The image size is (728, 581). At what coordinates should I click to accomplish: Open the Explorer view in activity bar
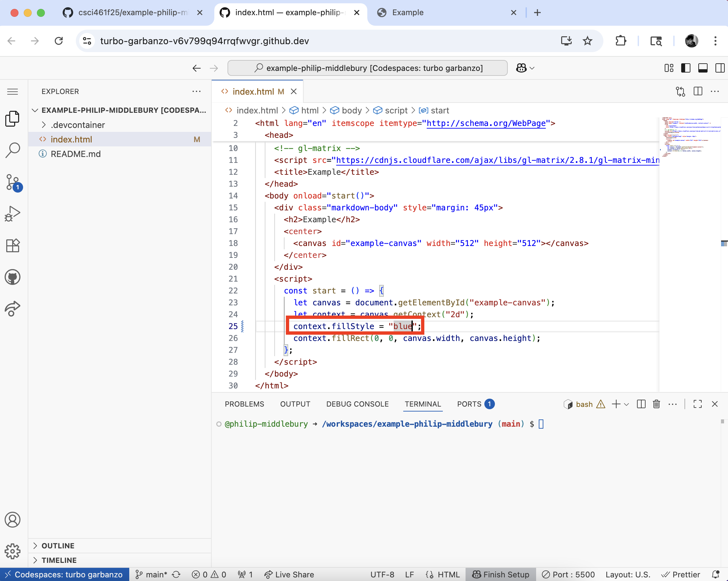[13, 119]
